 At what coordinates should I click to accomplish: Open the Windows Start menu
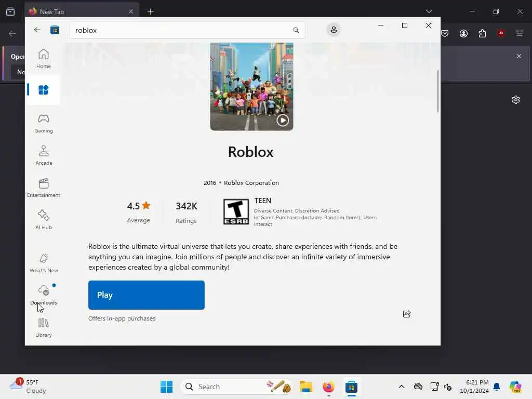(166, 387)
